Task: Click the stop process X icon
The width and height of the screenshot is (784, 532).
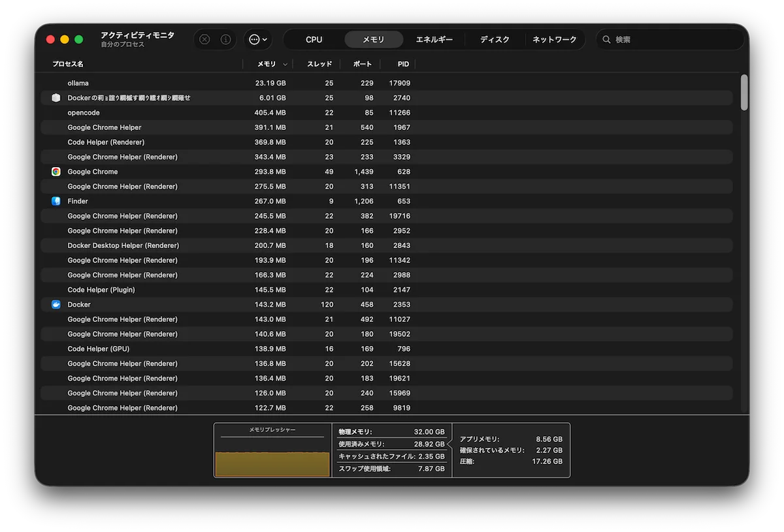Action: (204, 39)
